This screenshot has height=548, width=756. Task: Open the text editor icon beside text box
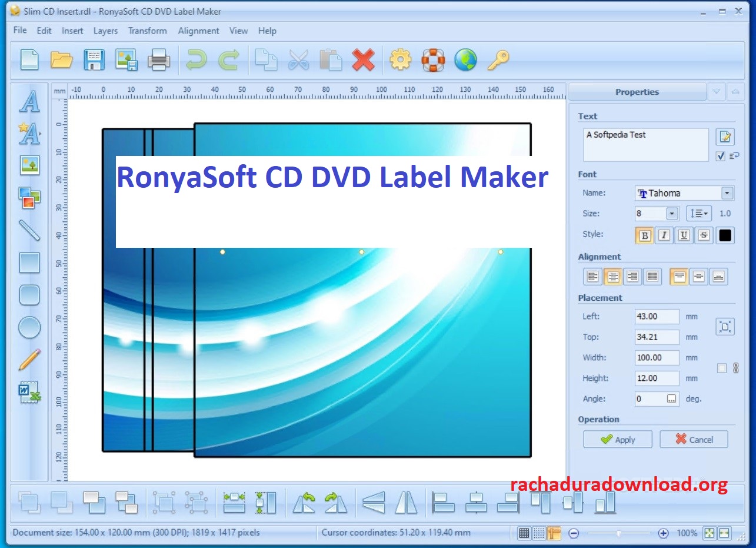[x=725, y=137]
